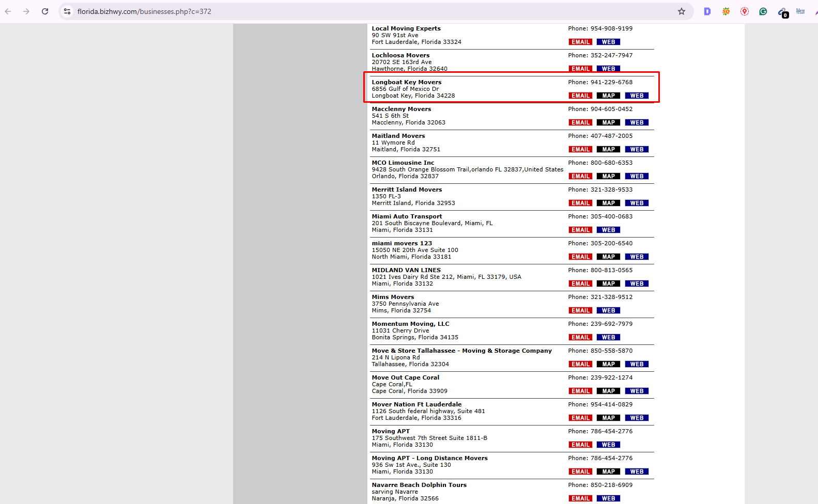Open WEB button for Lochloosa Movers
The width and height of the screenshot is (818, 504).
[608, 69]
